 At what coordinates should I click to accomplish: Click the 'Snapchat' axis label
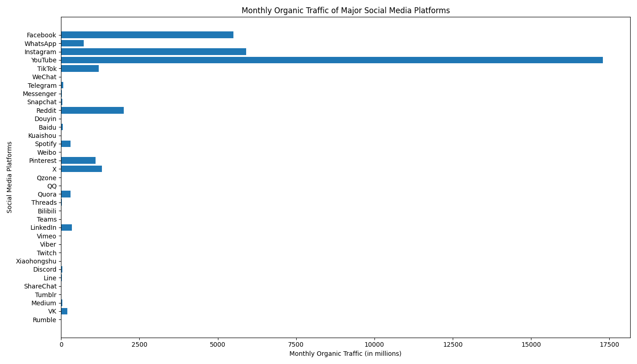(42, 102)
